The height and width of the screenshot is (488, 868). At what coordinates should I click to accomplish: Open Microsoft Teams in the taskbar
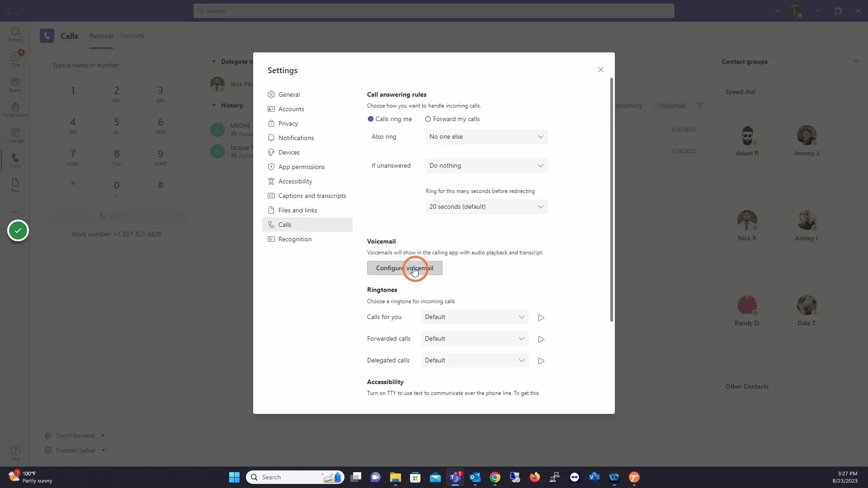455,477
